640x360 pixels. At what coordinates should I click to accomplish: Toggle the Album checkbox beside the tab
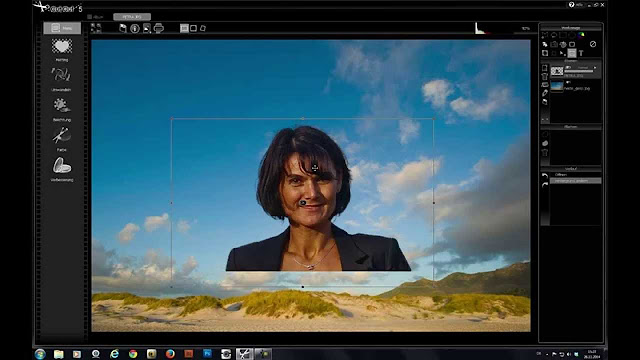tap(89, 17)
